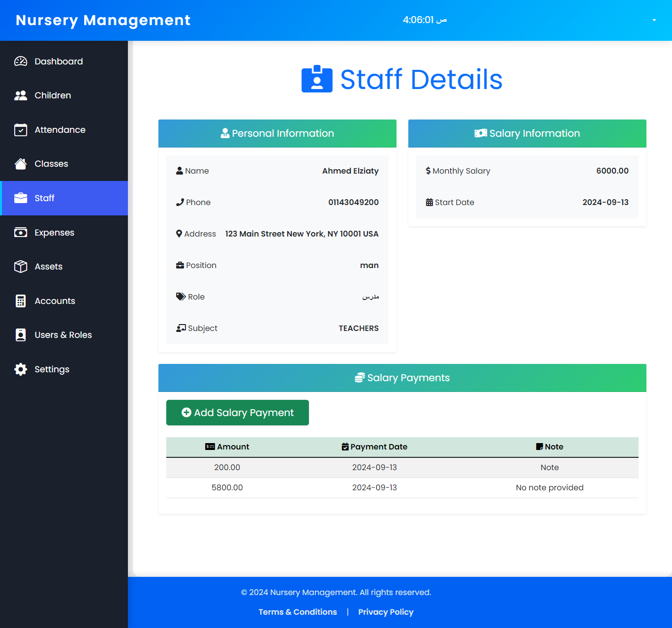This screenshot has width=672, height=628.
Task: Click the Accounts calculator icon
Action: click(21, 301)
